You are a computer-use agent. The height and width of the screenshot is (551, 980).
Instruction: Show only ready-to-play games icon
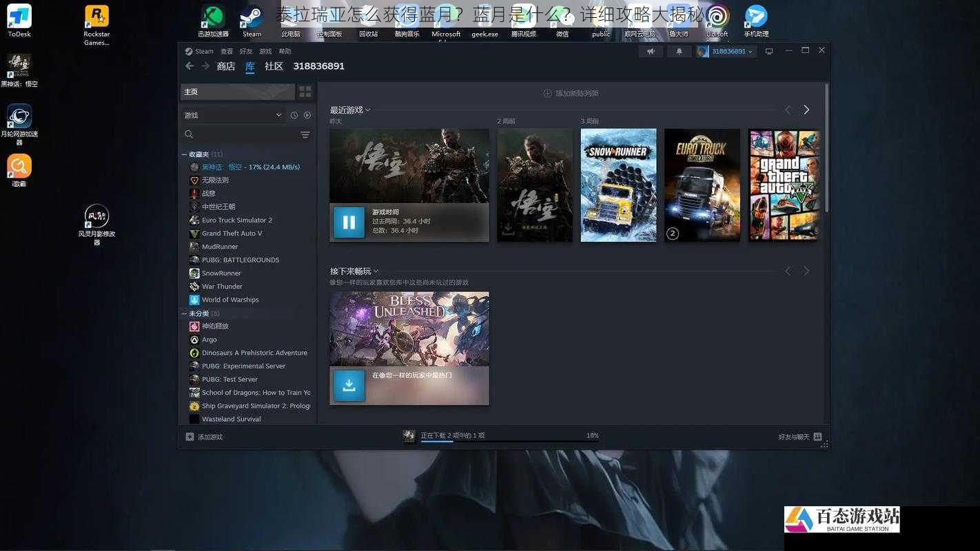307,115
